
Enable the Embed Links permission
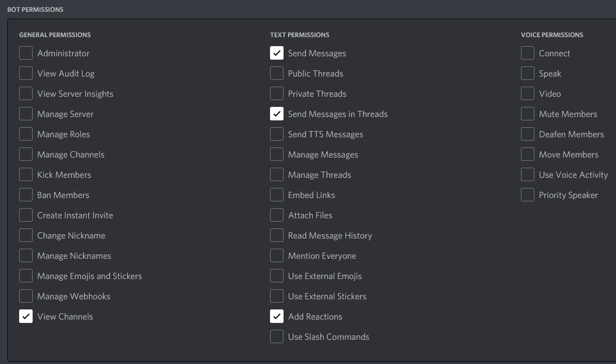click(276, 195)
